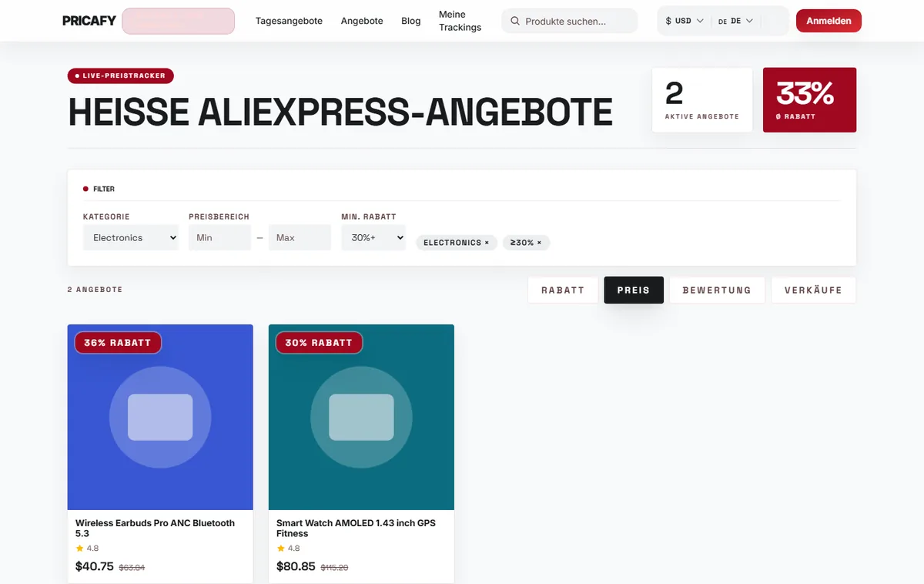
Task: Click the Min price input
Action: 219,237
